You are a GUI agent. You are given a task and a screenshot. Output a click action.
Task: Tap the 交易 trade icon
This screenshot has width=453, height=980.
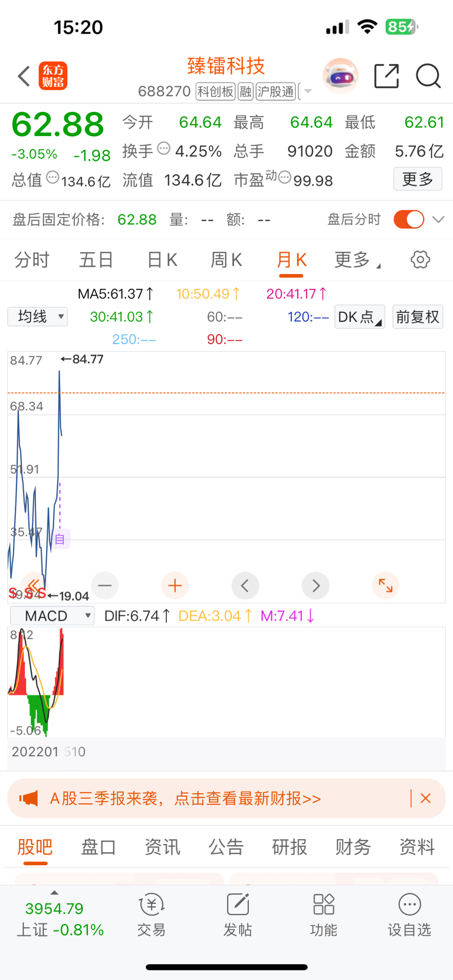152,915
